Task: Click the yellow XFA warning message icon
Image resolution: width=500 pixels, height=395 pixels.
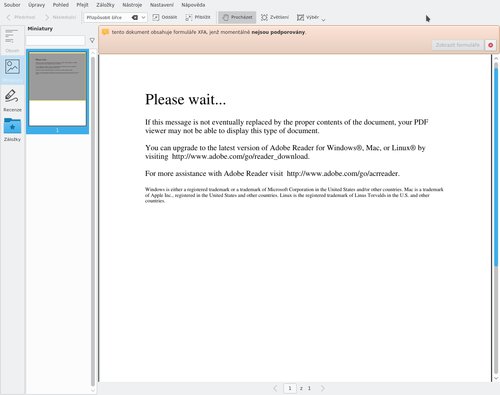Action: pos(105,32)
